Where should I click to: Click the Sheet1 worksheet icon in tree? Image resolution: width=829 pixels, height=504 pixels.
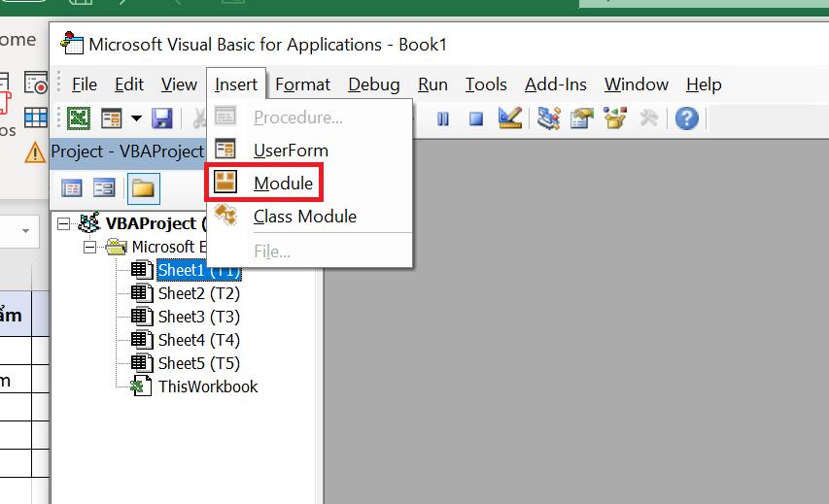click(142, 270)
